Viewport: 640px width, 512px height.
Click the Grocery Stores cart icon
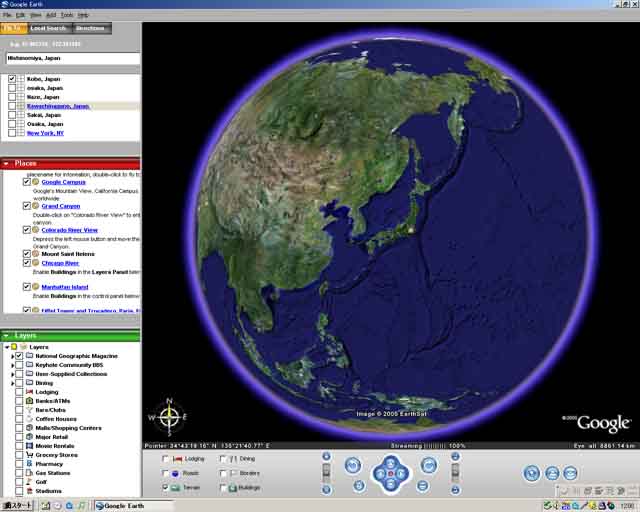click(29, 455)
